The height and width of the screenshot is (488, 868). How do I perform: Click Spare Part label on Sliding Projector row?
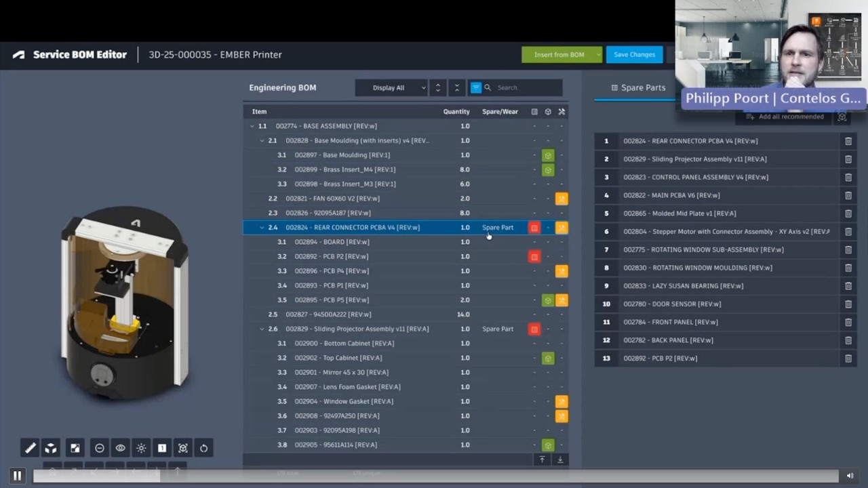click(498, 329)
